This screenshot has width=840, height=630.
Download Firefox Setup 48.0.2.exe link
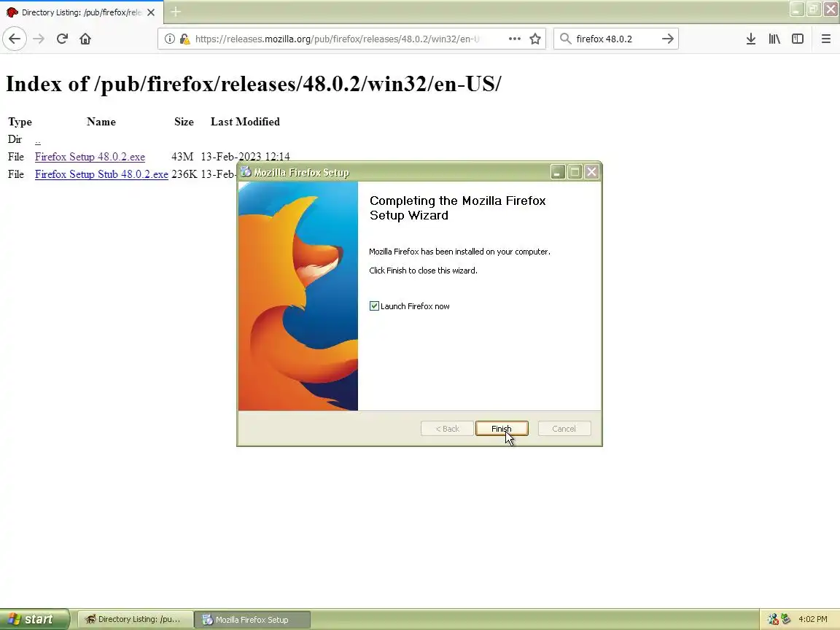point(90,157)
